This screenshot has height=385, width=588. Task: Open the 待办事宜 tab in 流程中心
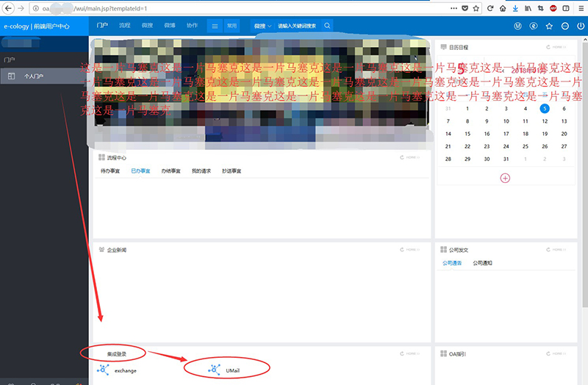coord(110,171)
